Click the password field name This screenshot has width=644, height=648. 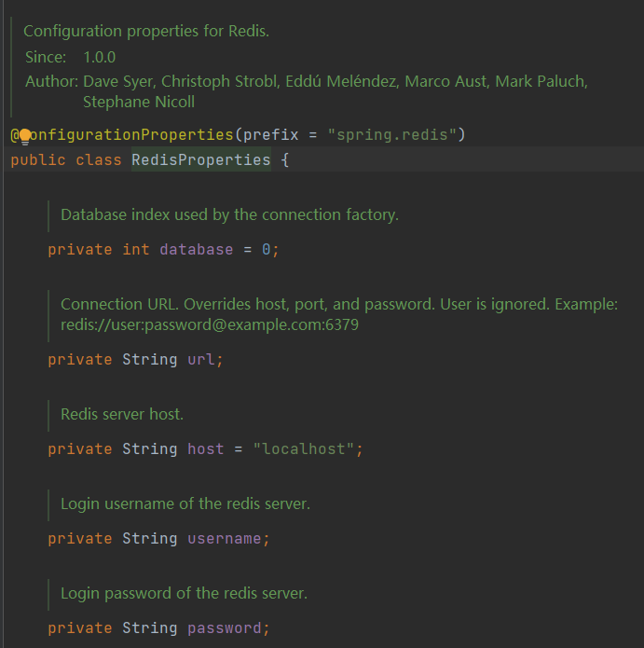(225, 628)
